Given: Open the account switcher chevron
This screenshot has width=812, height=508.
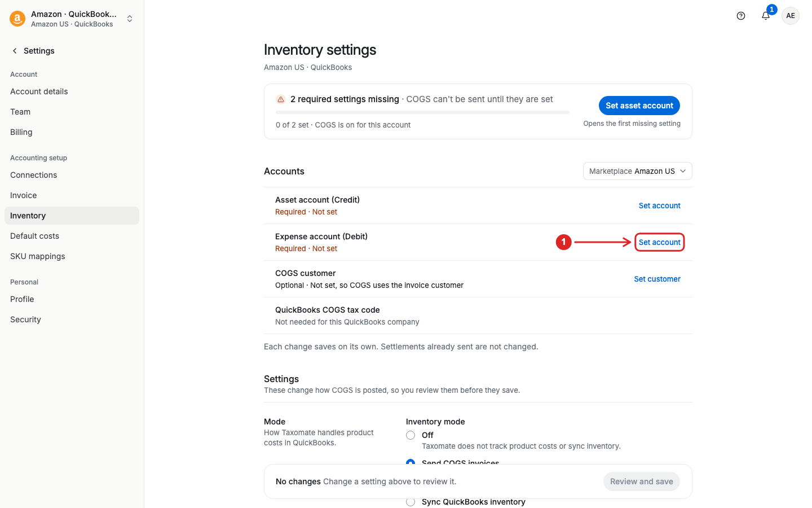Looking at the screenshot, I should coord(130,19).
